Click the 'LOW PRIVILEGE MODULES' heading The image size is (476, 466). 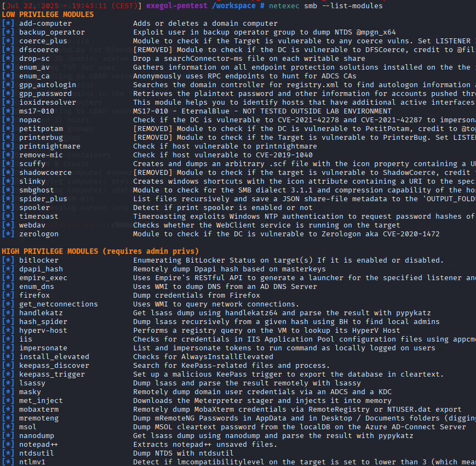pos(48,15)
